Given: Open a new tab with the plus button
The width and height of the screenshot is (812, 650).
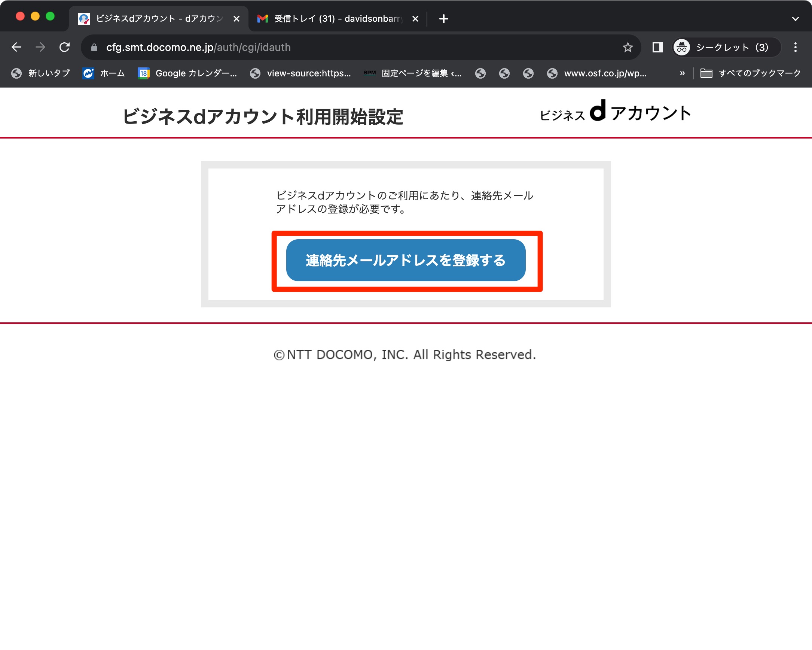Looking at the screenshot, I should (444, 18).
